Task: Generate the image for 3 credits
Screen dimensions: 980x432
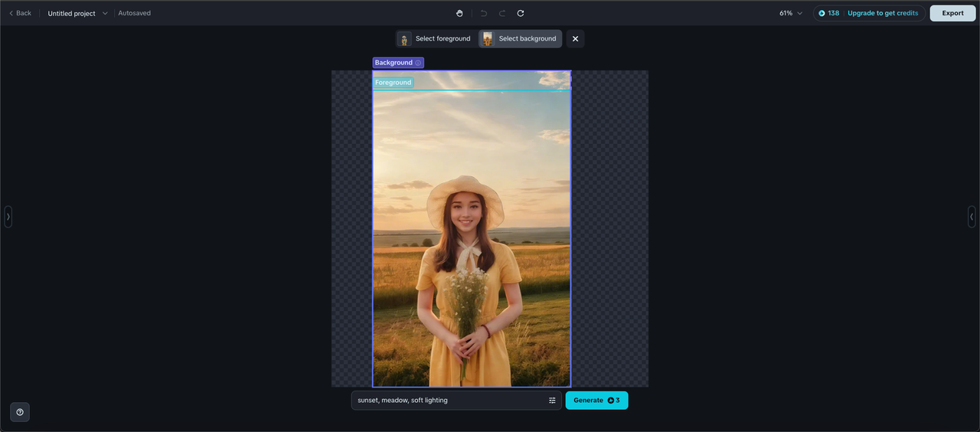Action: point(596,401)
